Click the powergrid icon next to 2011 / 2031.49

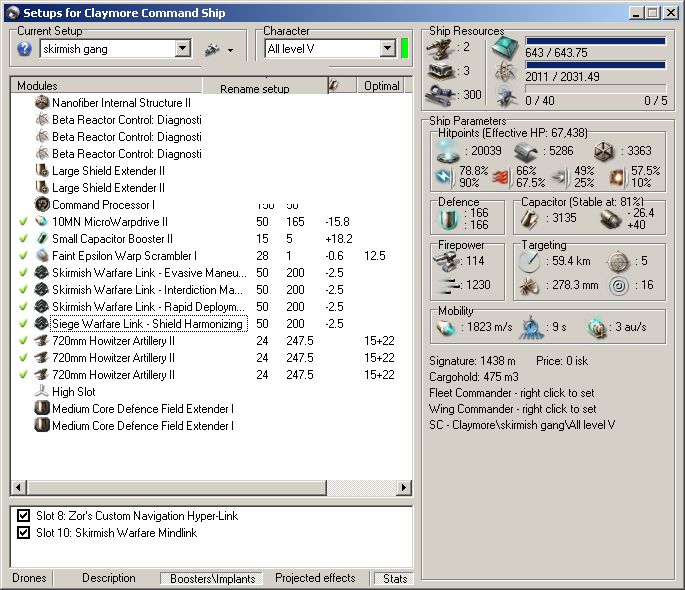point(505,71)
